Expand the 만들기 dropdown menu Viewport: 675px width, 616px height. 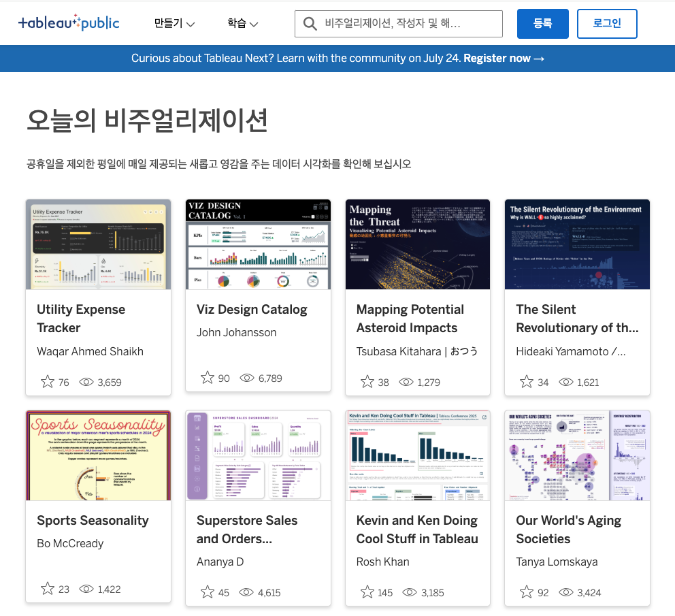point(174,24)
